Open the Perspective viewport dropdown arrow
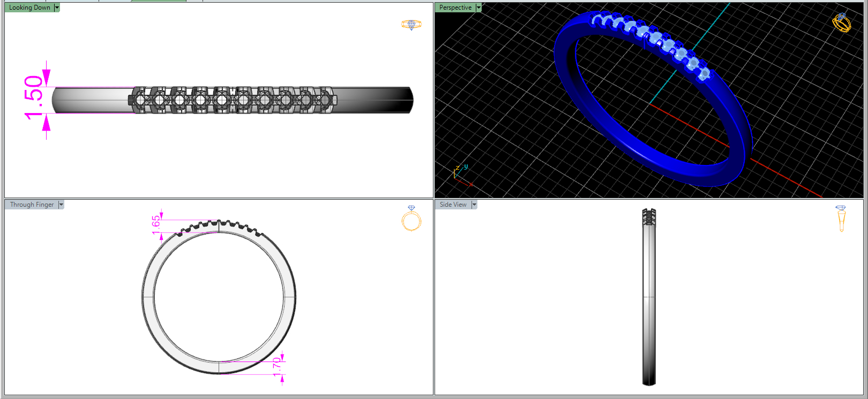 [478, 7]
